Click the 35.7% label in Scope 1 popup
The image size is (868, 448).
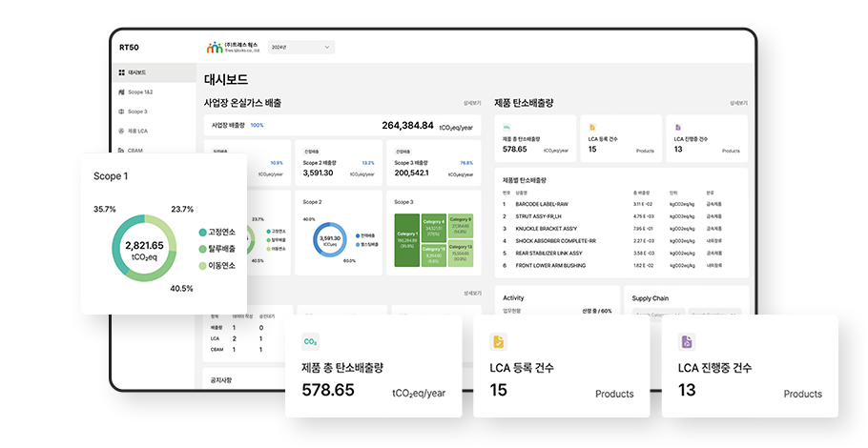tap(105, 209)
